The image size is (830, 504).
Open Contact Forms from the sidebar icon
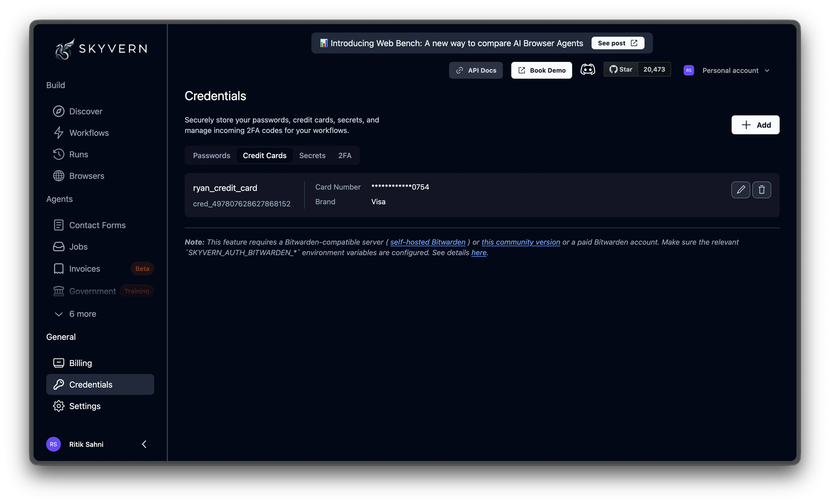click(59, 225)
